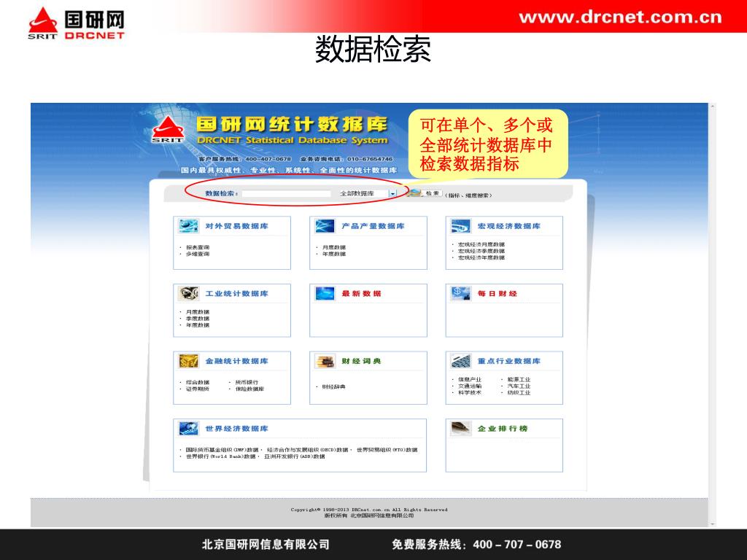This screenshot has height=560, width=747.
Task: Click the 工业统计数据库 gears icon
Action: coord(188,293)
